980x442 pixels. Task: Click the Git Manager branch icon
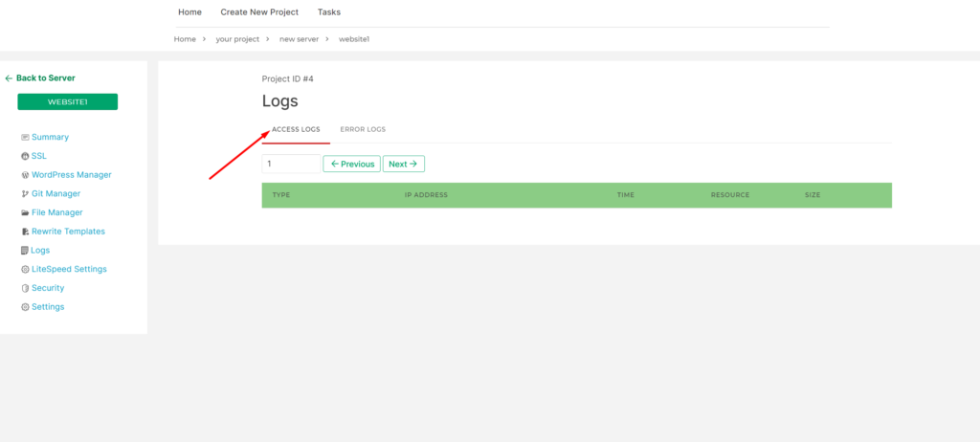(x=25, y=194)
